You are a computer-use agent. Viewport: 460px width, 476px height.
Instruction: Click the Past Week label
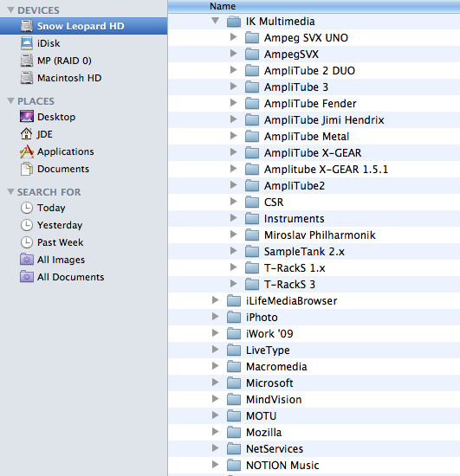(60, 242)
